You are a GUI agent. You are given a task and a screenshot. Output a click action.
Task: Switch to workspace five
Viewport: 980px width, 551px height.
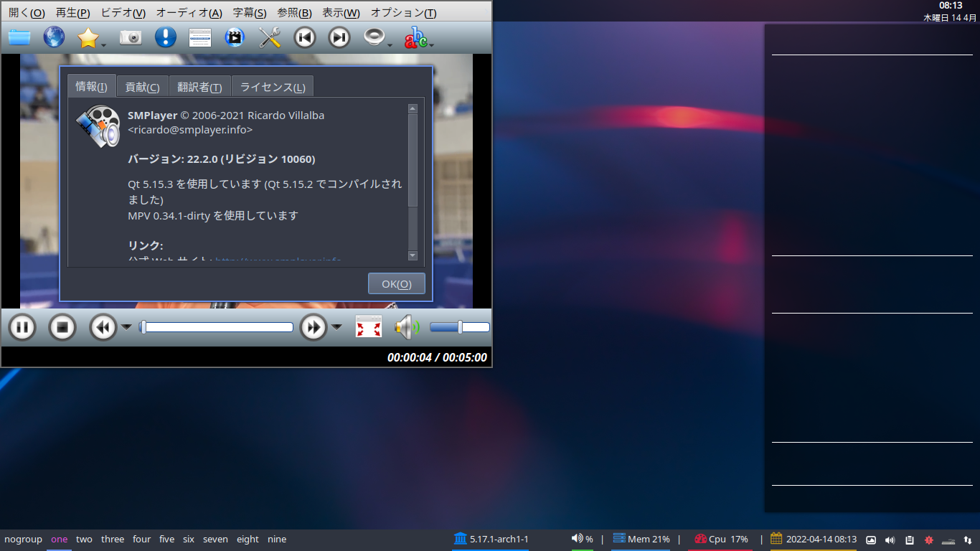[x=166, y=540]
